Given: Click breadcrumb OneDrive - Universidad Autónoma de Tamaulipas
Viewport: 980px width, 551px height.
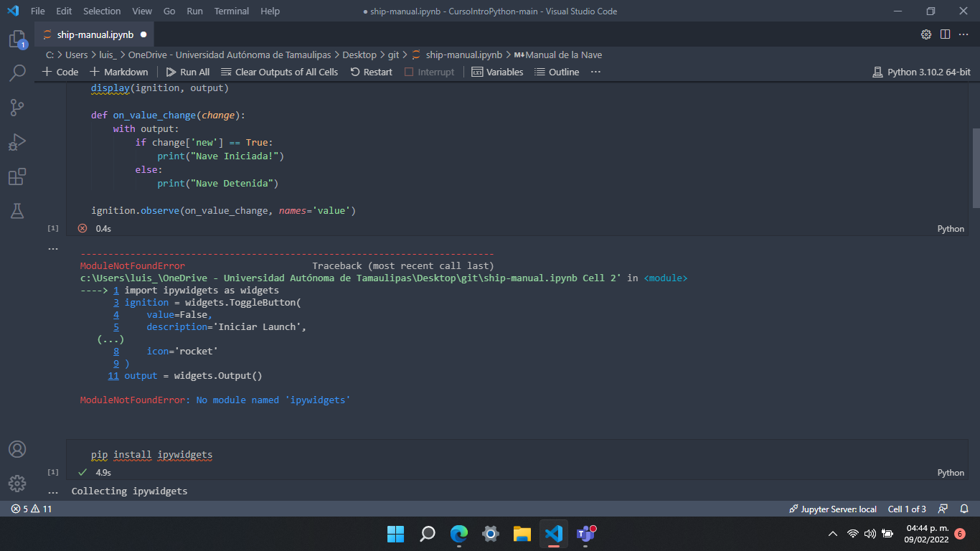Looking at the screenshot, I should [230, 55].
